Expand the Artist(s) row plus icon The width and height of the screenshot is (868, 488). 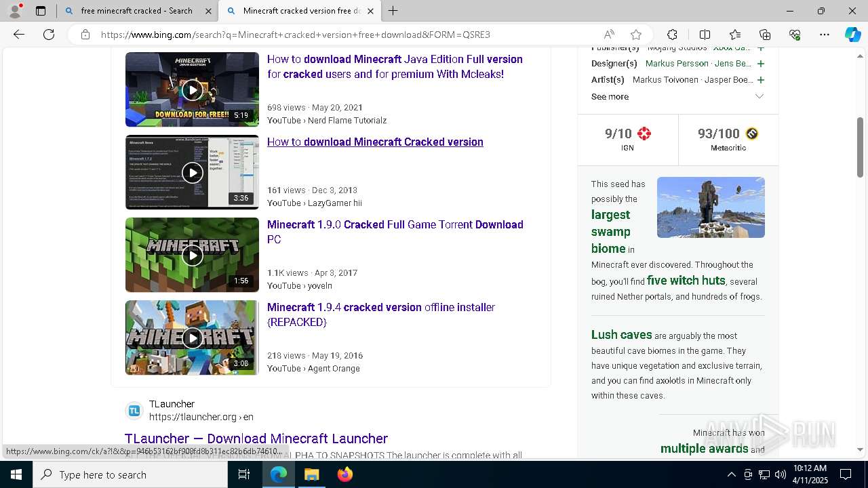[761, 80]
